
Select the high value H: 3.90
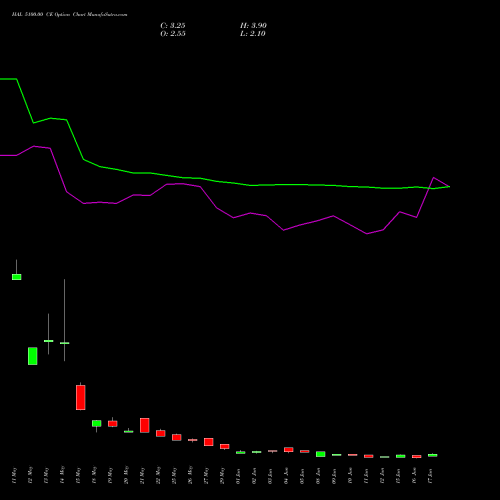coord(253,26)
